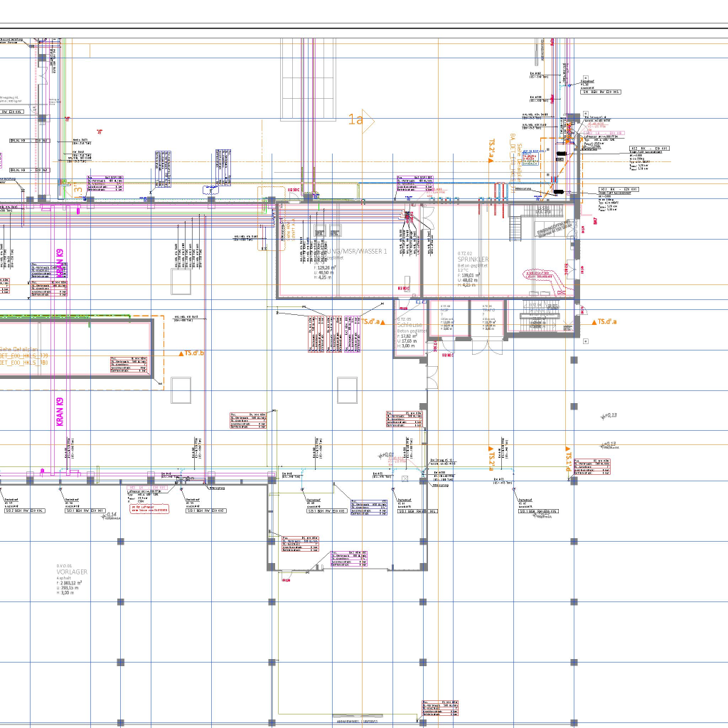Select the SPRINKLER room label
This screenshot has height=728, width=728.
[473, 260]
